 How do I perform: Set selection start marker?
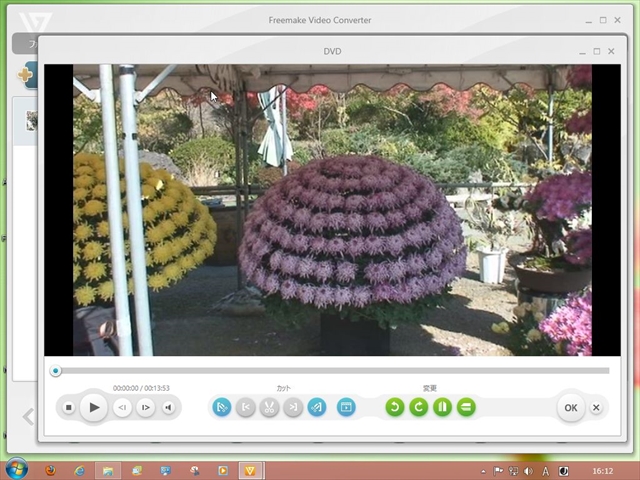(x=246, y=407)
